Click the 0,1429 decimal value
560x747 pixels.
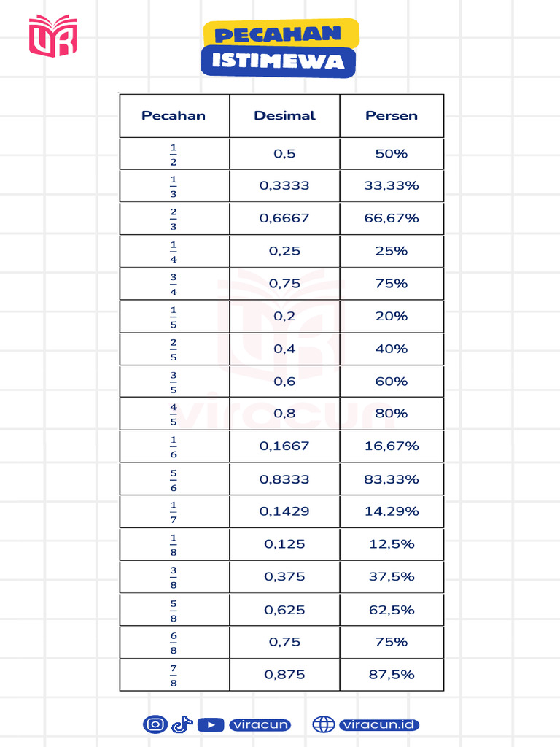point(284,511)
